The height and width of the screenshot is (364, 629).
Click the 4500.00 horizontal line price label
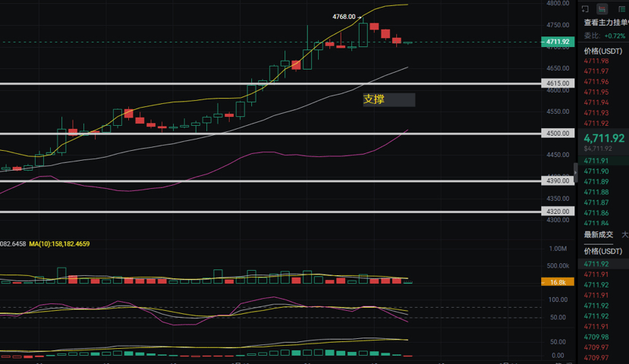pos(557,133)
